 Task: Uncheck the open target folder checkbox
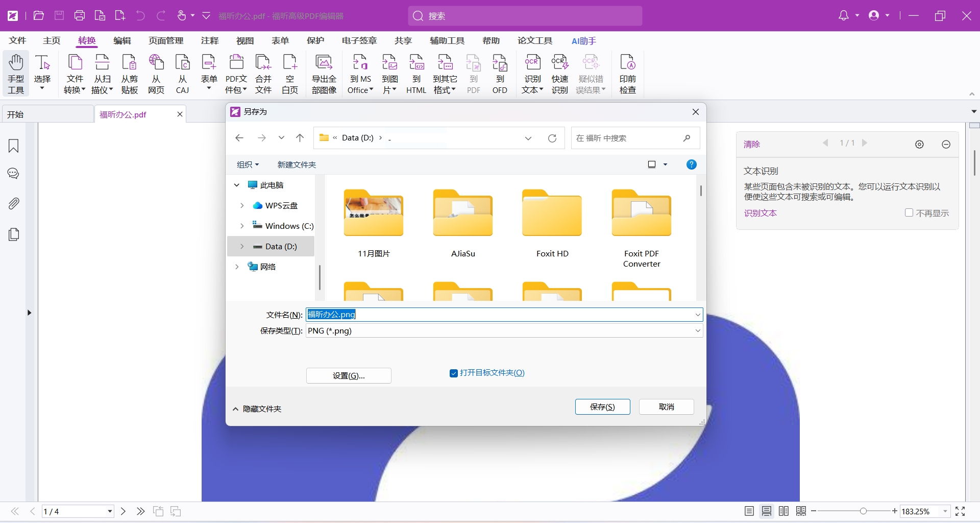453,373
